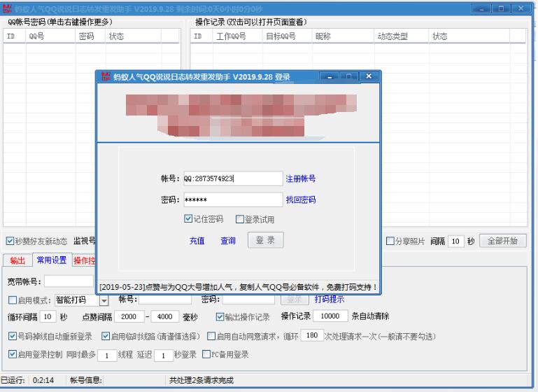Click the QQ号 column header
The height and width of the screenshot is (392, 538).
pos(50,36)
